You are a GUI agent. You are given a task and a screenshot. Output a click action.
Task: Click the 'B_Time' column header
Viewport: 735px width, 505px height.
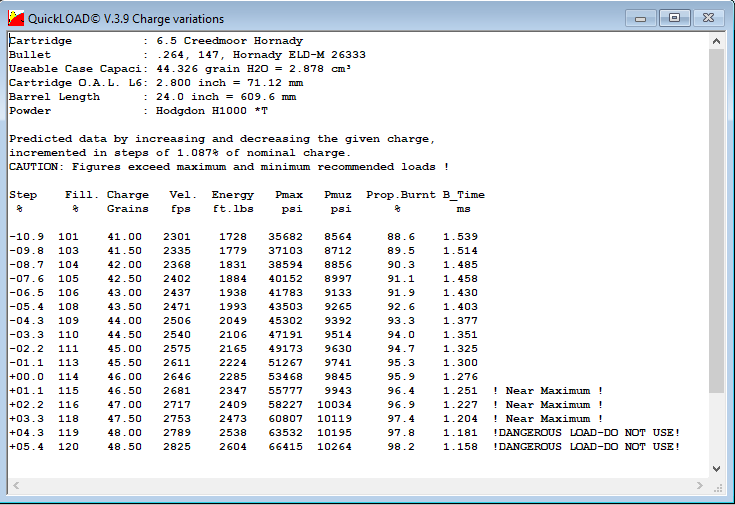(x=464, y=195)
